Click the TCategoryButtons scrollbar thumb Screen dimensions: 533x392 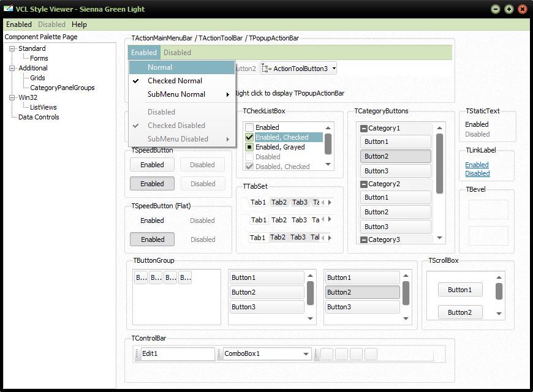point(439,164)
